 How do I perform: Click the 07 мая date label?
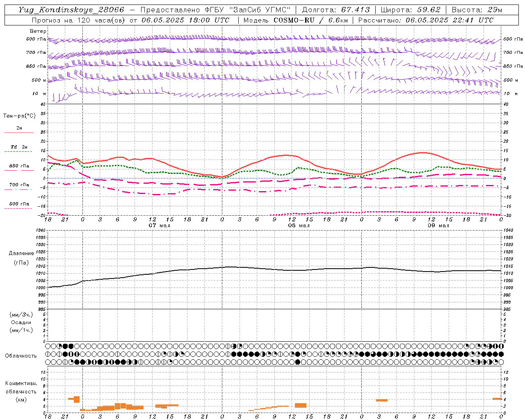pos(159,226)
